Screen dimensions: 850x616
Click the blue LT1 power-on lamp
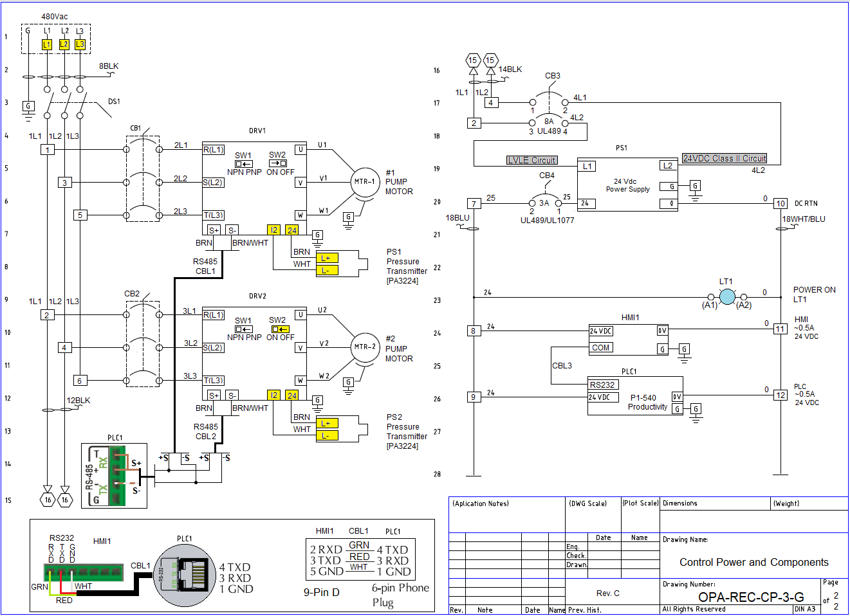coord(727,296)
